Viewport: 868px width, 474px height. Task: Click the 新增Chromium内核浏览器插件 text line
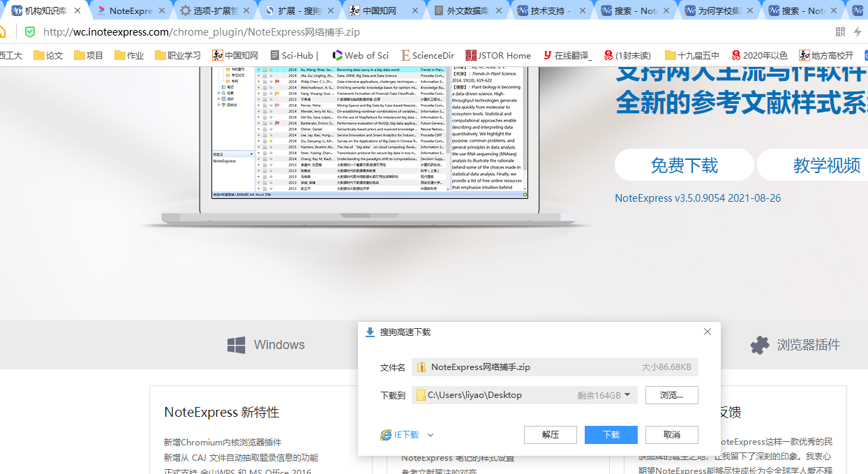point(223,442)
